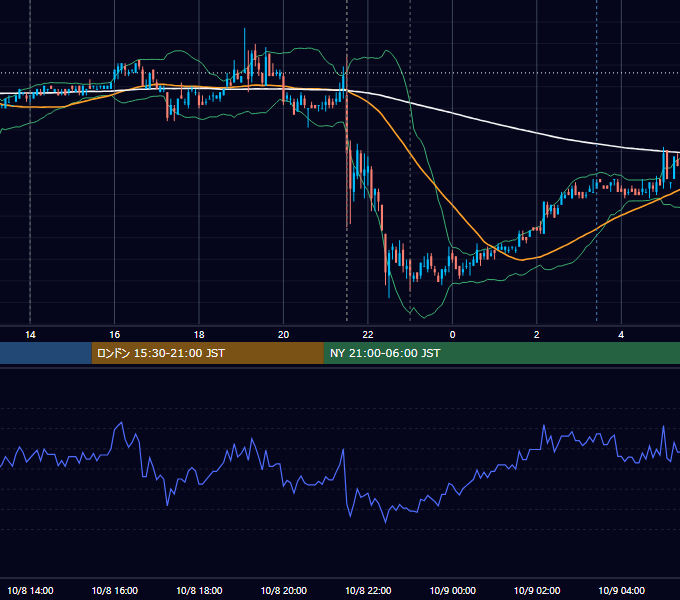Click the NY 21:00-06:00 JST session bar
This screenshot has height=600, width=680.
(x=502, y=353)
